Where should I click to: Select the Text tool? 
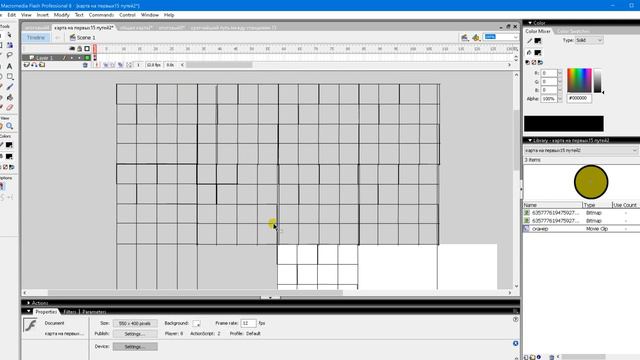pos(10,66)
